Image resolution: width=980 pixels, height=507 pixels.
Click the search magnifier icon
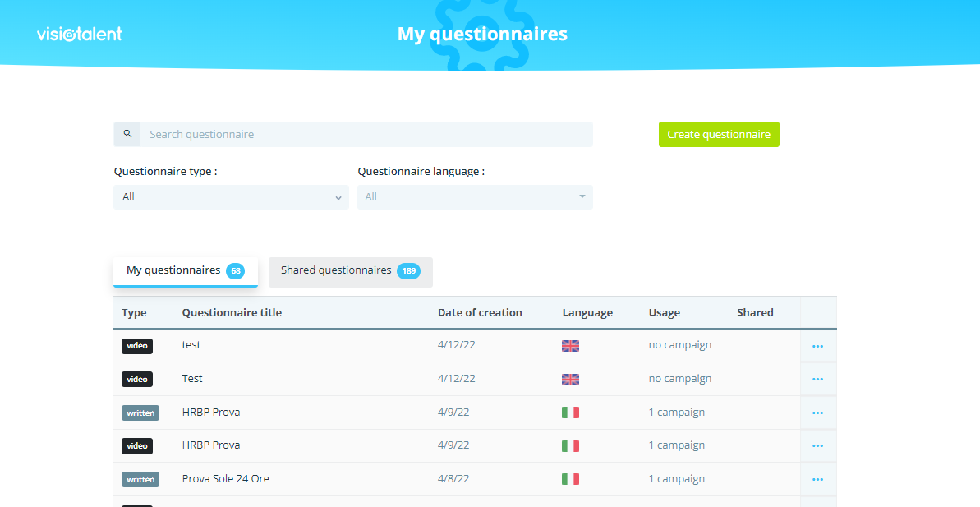pyautogui.click(x=127, y=134)
